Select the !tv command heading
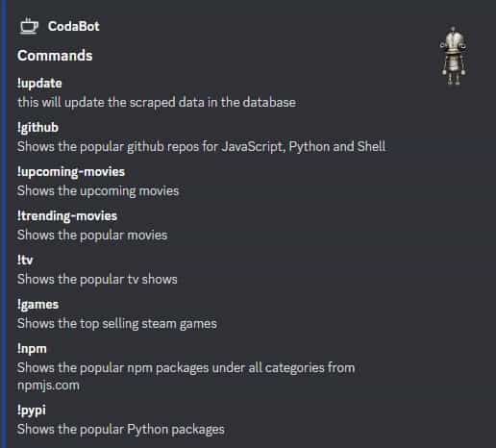This screenshot has height=448, width=496. (x=25, y=261)
